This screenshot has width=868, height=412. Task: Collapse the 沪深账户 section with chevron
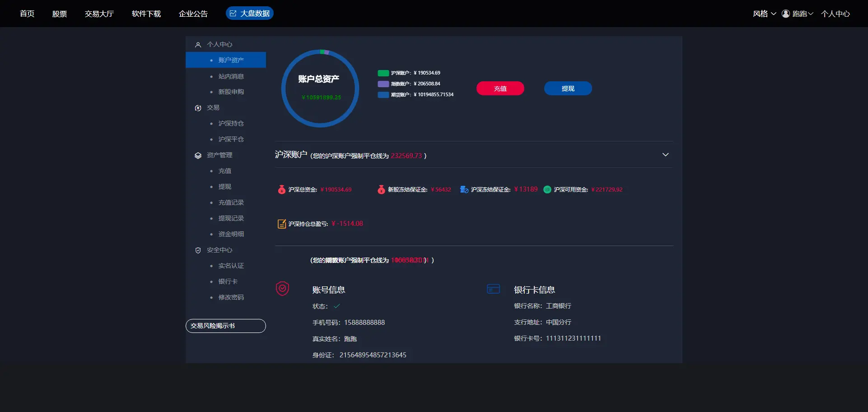point(665,154)
